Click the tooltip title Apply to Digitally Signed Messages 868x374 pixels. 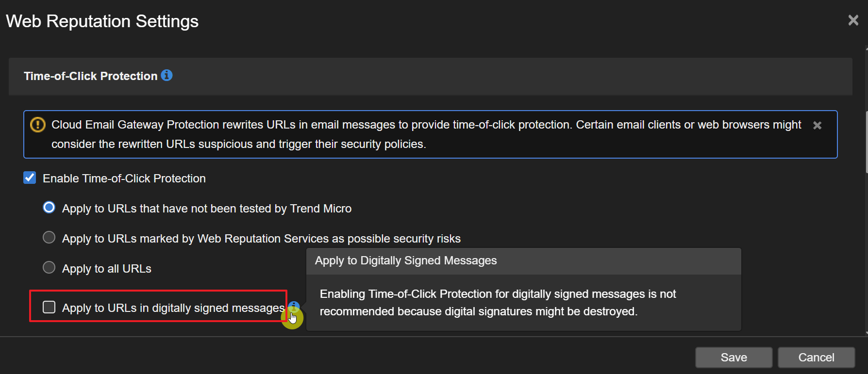(406, 261)
